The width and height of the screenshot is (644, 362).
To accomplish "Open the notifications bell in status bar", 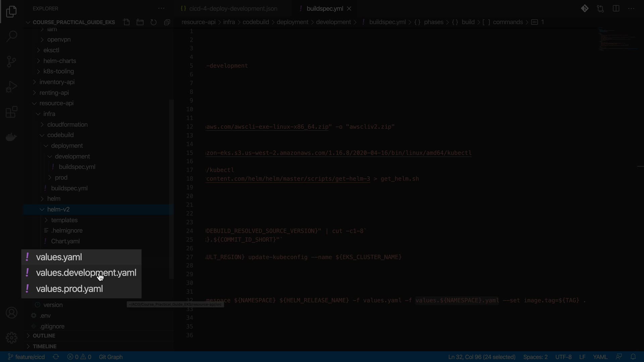I will pos(633,357).
